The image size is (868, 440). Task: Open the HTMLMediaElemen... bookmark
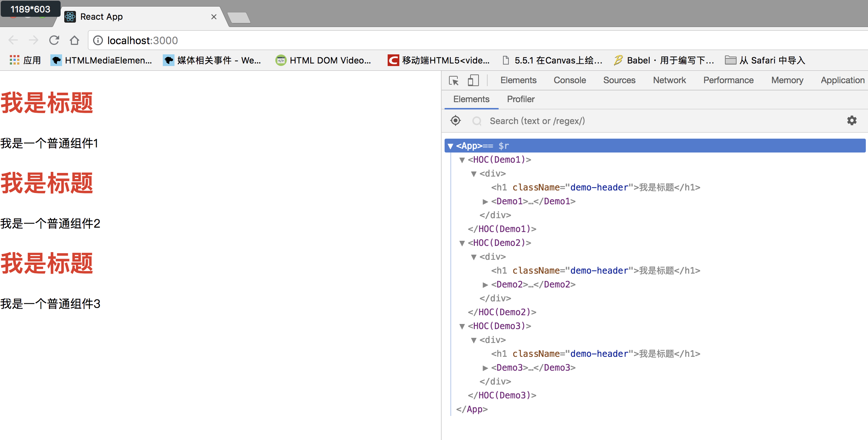pos(101,60)
